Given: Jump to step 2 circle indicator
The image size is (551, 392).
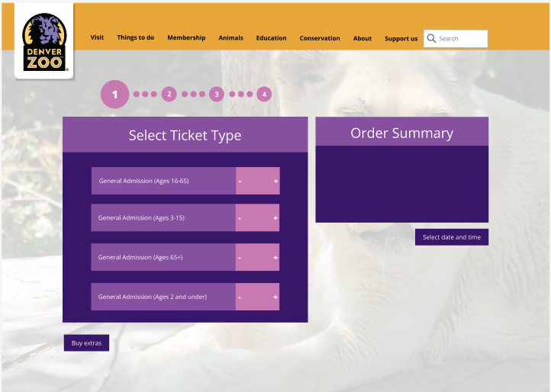Looking at the screenshot, I should pos(169,94).
